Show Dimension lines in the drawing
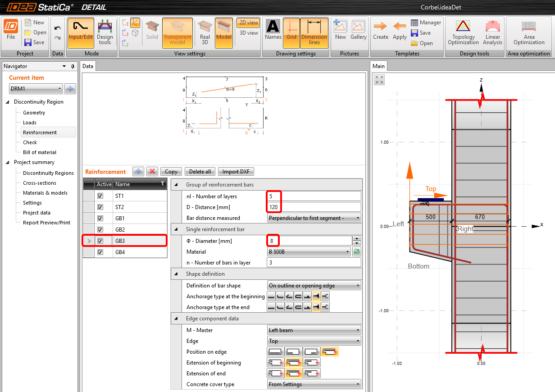This screenshot has width=555, height=392. (x=314, y=32)
